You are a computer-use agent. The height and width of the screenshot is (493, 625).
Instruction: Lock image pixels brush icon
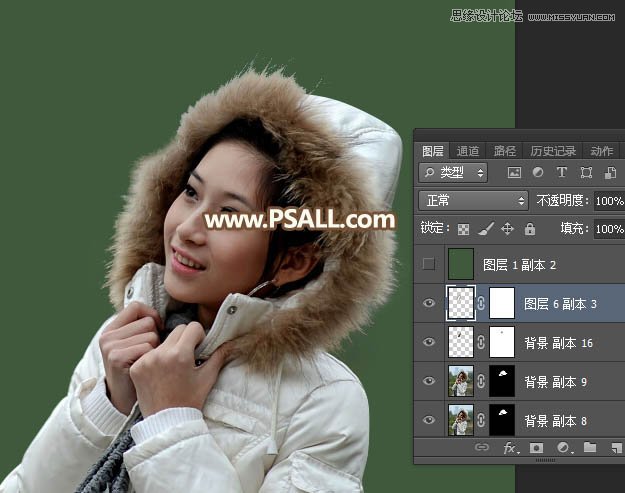click(x=486, y=229)
